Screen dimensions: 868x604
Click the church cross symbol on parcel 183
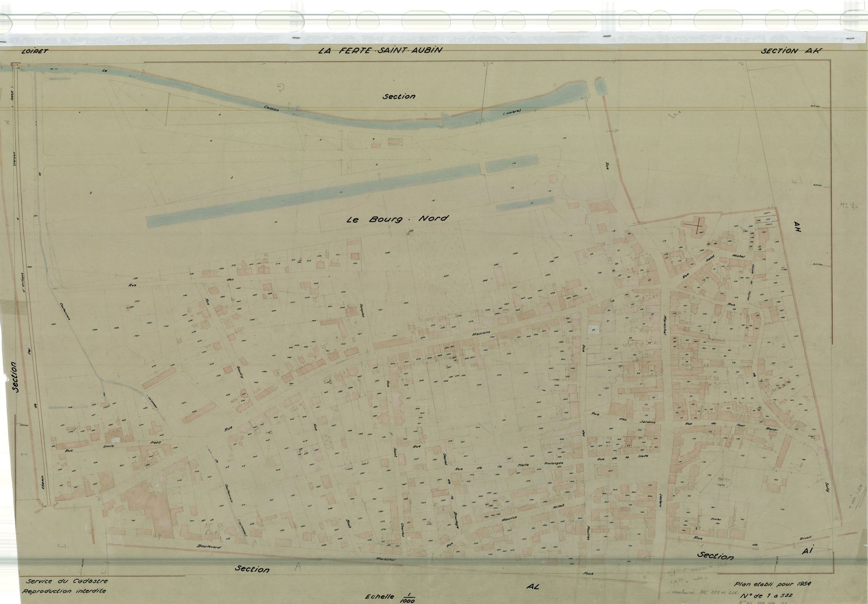coord(697,225)
